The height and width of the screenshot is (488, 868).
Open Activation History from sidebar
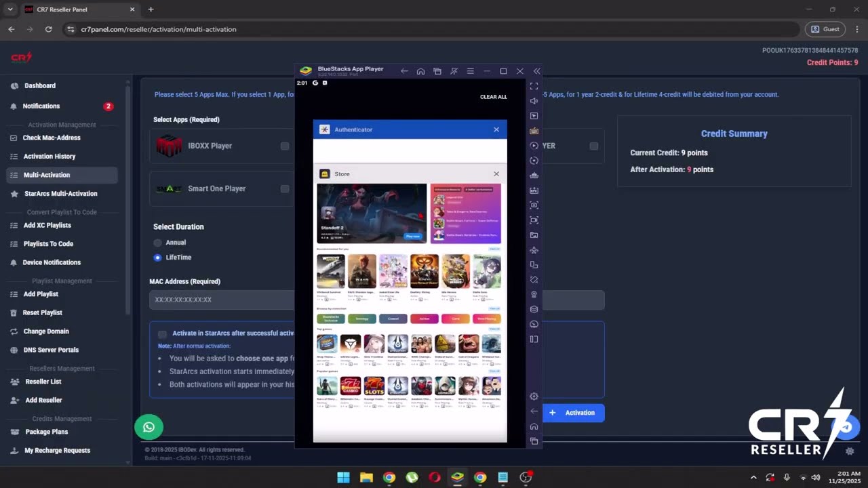pos(50,157)
